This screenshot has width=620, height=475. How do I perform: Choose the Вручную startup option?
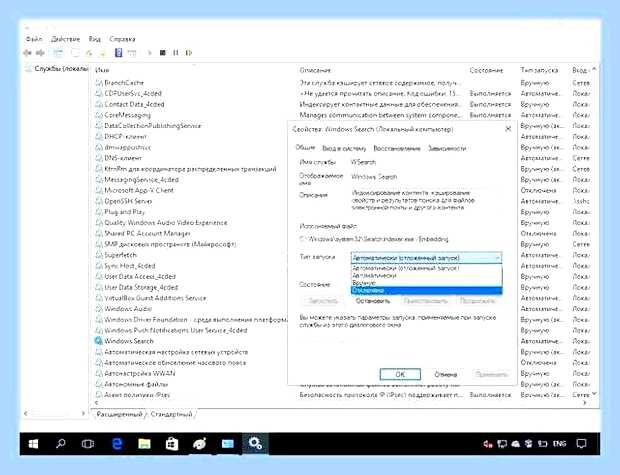point(427,283)
